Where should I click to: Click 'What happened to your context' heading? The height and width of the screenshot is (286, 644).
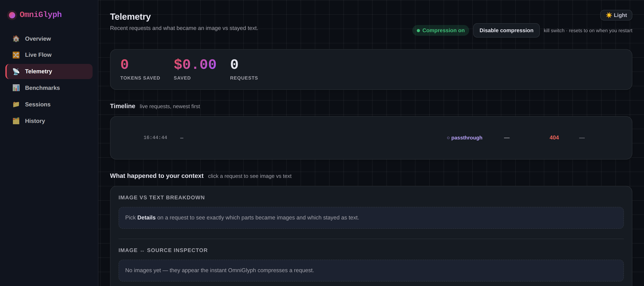157,176
